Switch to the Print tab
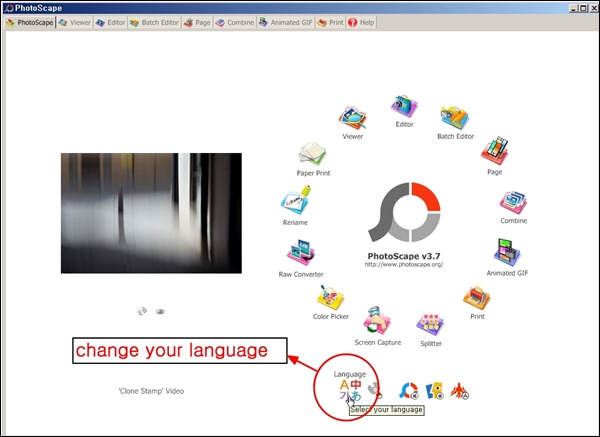Viewport: 600px width, 437px height. coord(331,23)
